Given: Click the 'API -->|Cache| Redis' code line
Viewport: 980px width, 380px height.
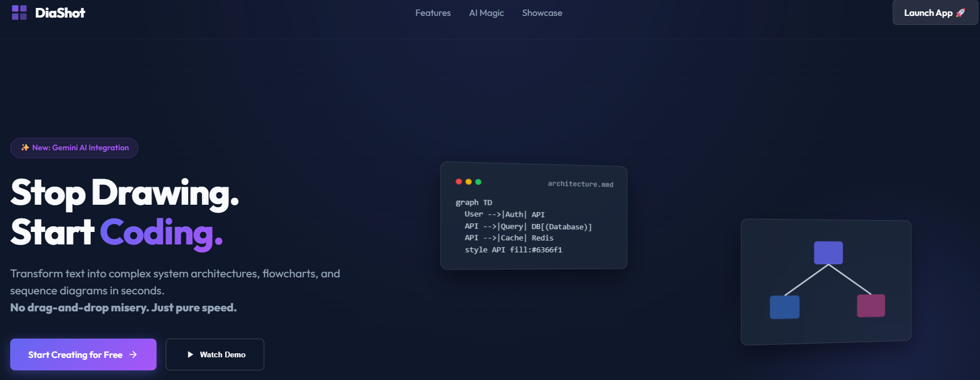Looking at the screenshot, I should [509, 238].
